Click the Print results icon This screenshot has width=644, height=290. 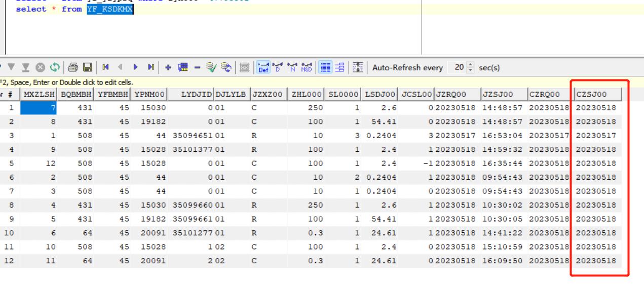click(x=74, y=68)
